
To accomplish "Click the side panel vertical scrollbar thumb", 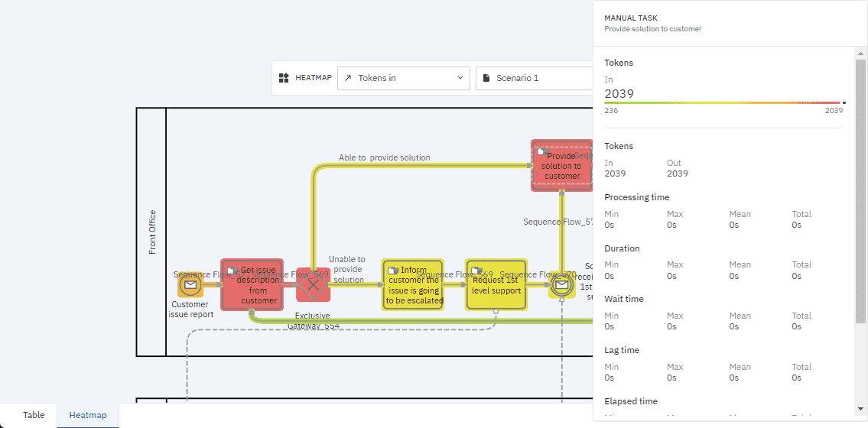I will [860, 190].
